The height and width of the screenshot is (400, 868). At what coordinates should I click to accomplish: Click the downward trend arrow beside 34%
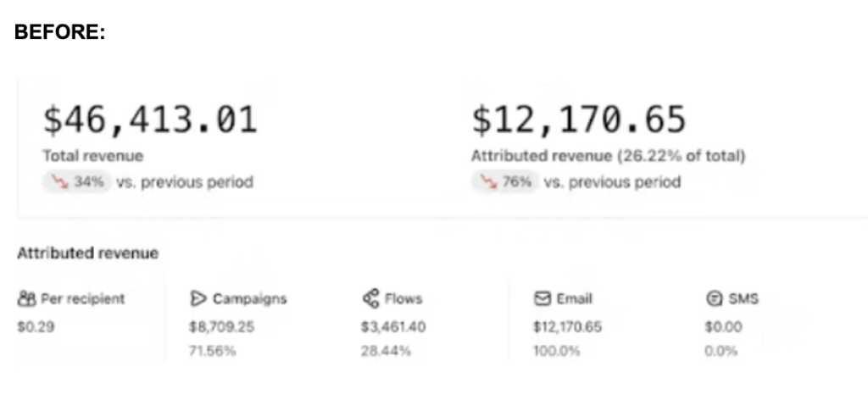point(58,181)
